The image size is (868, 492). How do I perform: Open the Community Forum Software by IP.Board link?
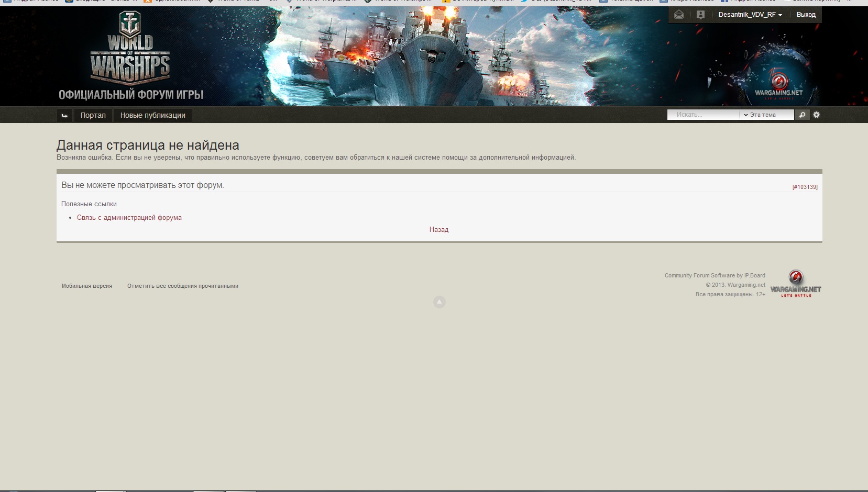(715, 275)
